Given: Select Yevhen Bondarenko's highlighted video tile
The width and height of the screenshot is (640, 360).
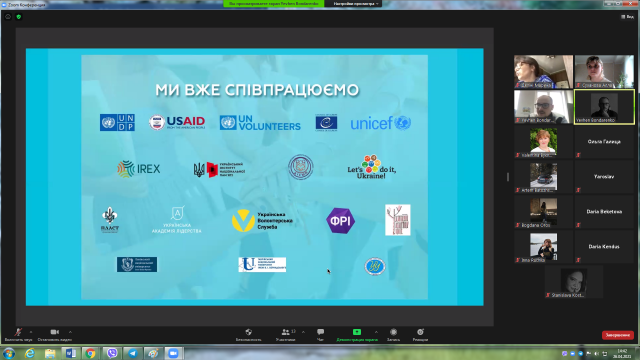Looking at the screenshot, I should point(604,107).
